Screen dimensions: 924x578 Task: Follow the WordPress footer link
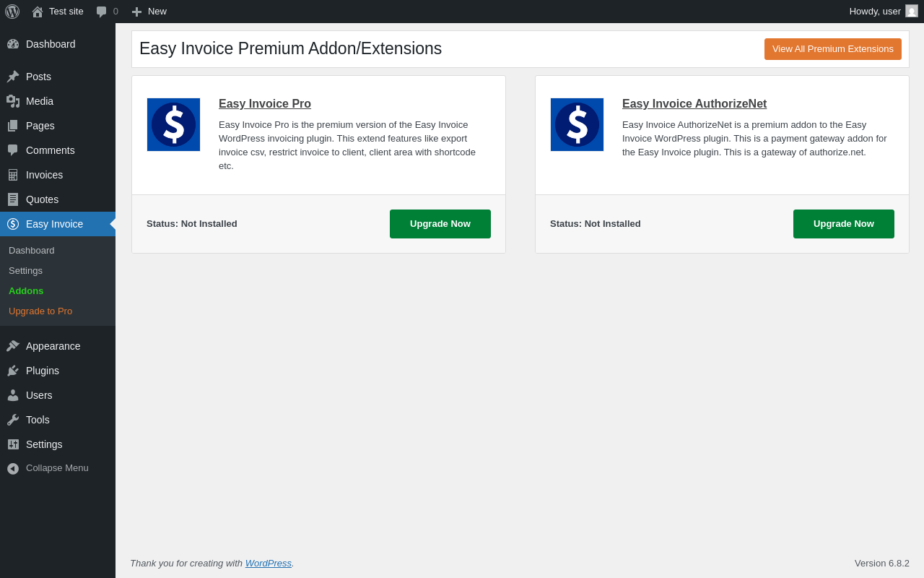coord(269,563)
